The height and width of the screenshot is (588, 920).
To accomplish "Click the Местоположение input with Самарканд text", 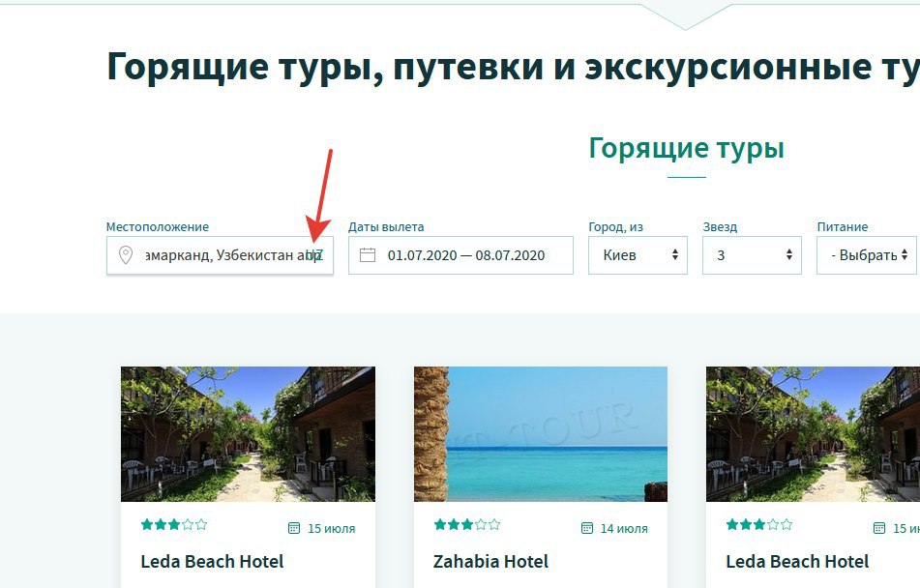I will click(x=220, y=255).
